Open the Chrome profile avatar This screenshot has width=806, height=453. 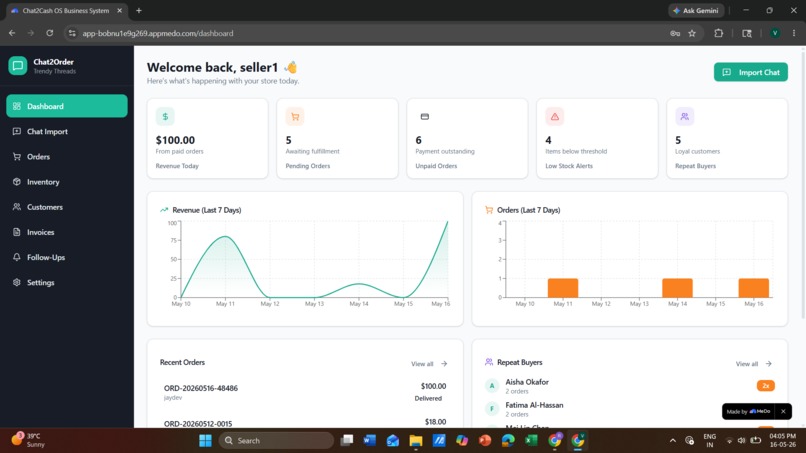[775, 33]
